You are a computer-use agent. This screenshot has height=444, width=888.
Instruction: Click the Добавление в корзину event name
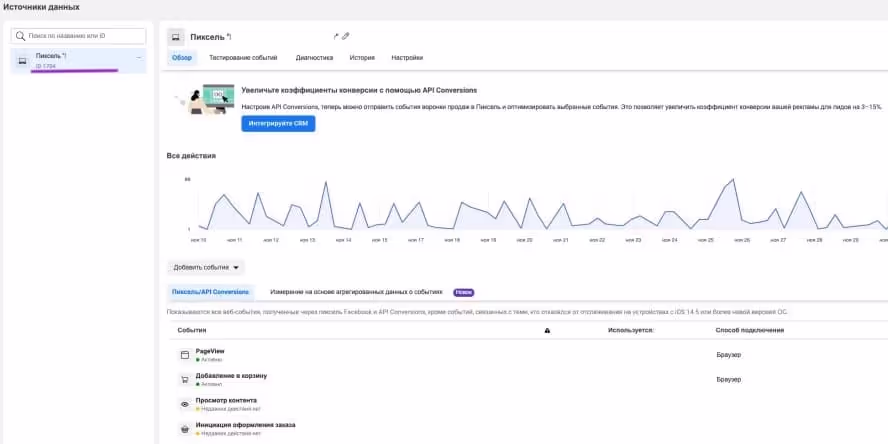231,375
